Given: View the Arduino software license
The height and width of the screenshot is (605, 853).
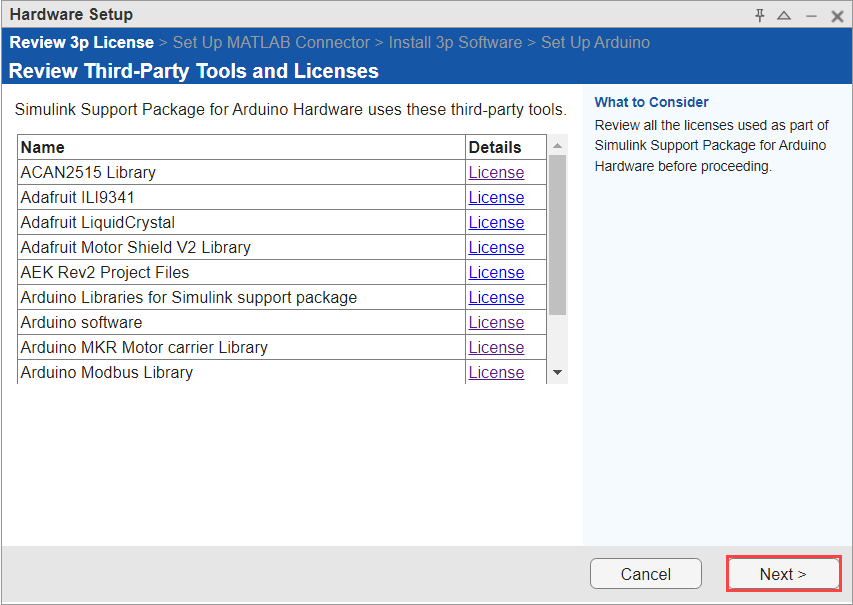Looking at the screenshot, I should click(x=496, y=322).
